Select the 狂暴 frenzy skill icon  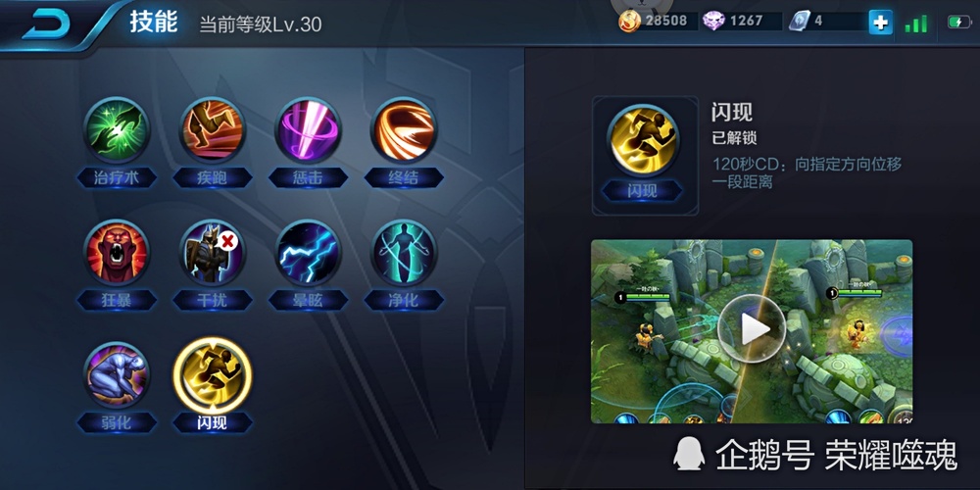[x=117, y=253]
